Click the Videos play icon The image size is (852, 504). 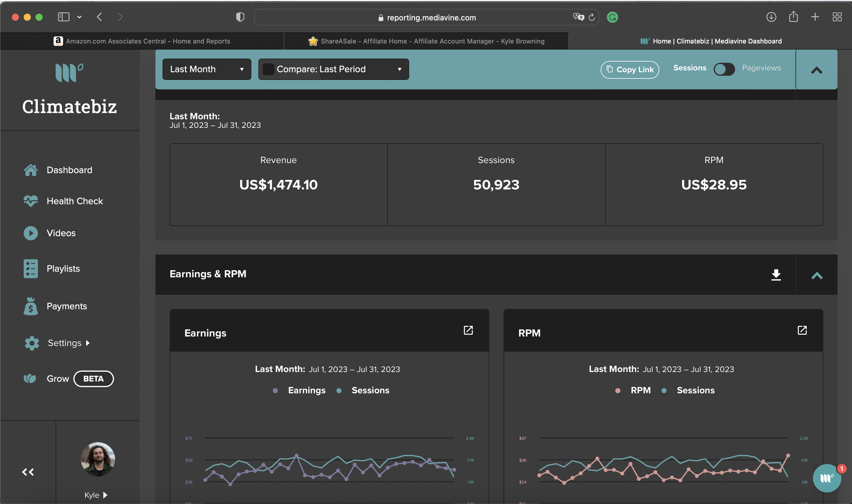pyautogui.click(x=30, y=233)
